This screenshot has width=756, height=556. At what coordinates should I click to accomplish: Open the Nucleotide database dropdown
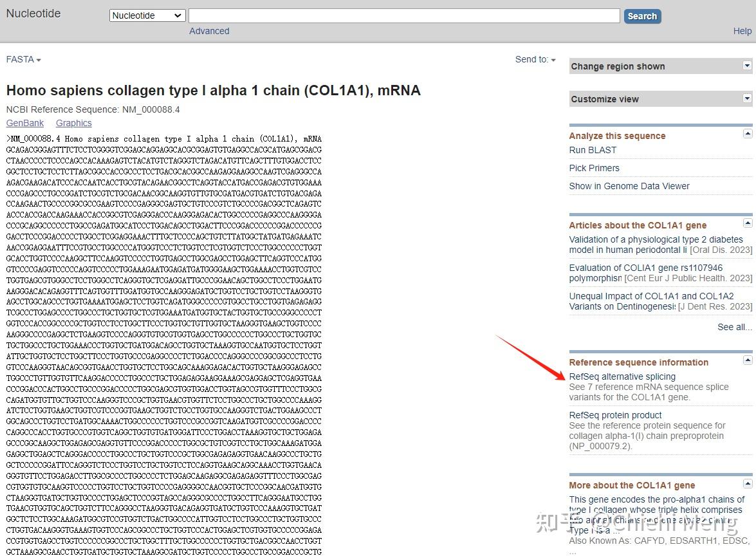147,15
